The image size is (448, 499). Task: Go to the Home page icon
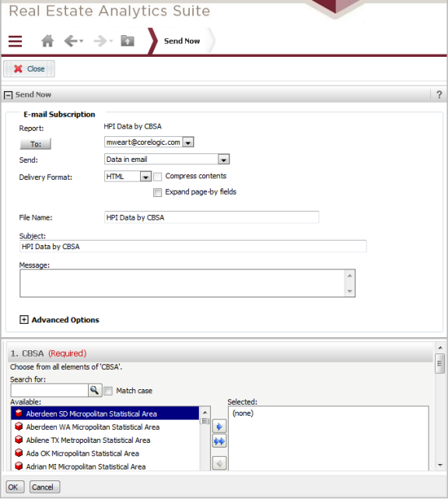[47, 41]
